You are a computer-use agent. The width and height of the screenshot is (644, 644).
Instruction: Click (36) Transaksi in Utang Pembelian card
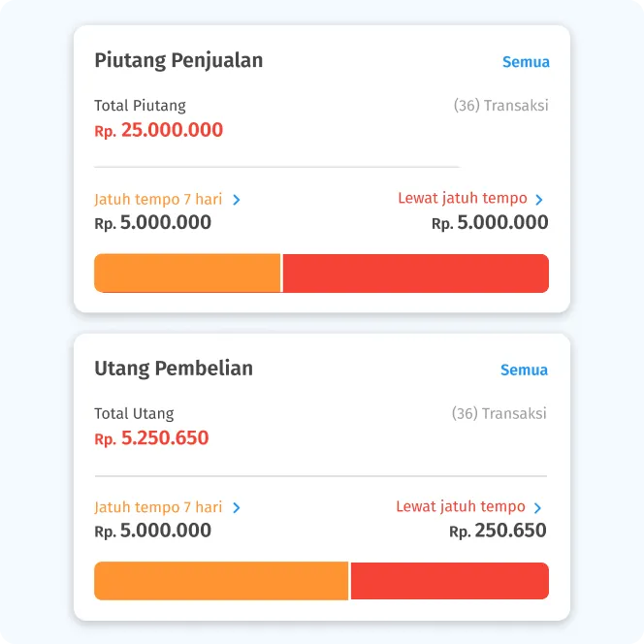coord(499,413)
